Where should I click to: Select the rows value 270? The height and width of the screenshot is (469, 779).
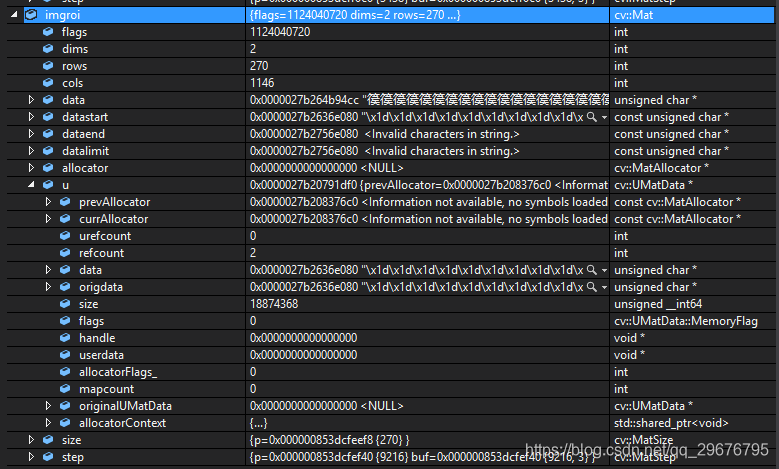tap(259, 66)
